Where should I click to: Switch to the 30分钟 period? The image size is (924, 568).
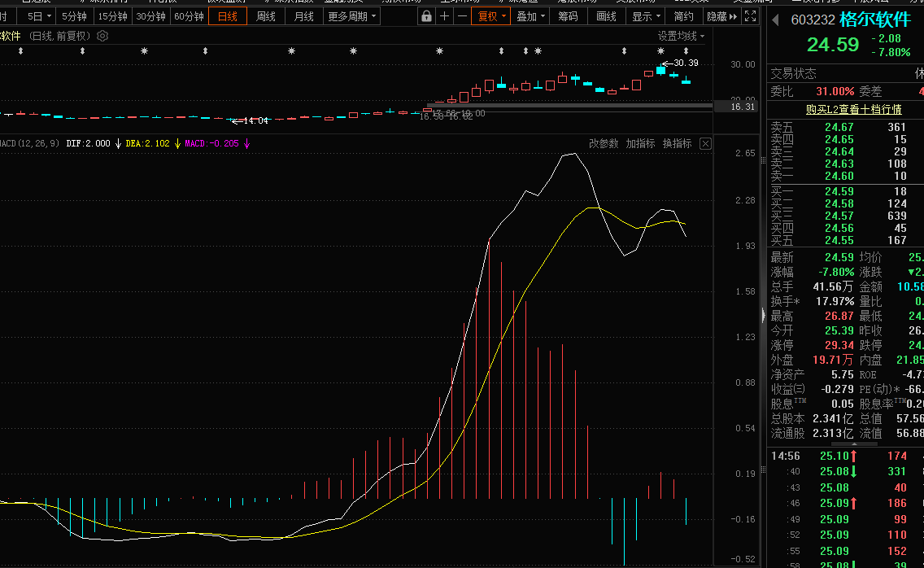tap(150, 16)
